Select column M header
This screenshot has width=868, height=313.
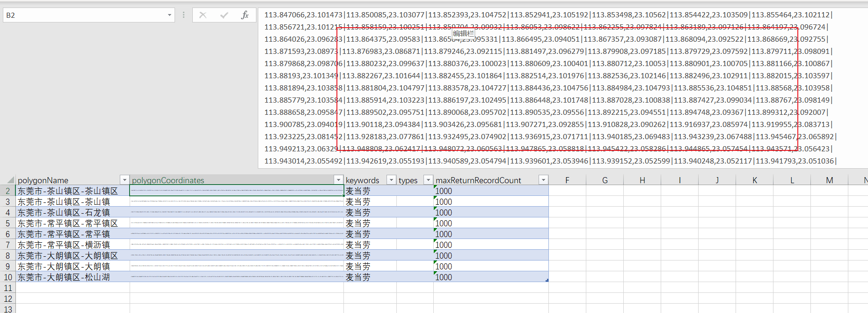click(829, 180)
